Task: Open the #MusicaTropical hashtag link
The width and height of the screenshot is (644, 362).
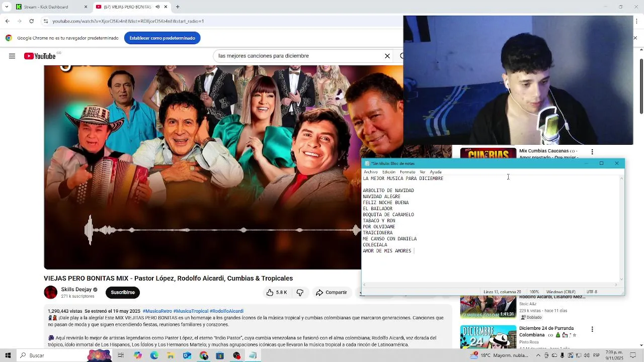Action: [x=191, y=311]
